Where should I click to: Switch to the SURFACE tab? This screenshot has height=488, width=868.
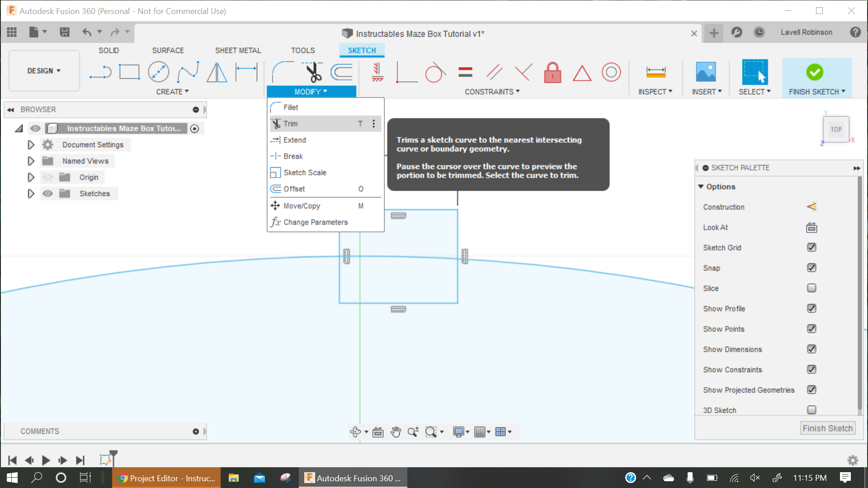coord(168,51)
